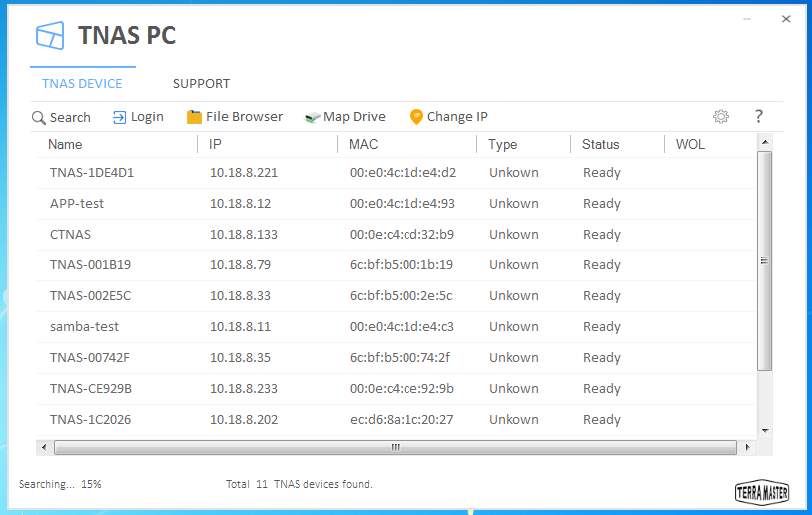
Task: Click the Map Drive icon
Action: pyautogui.click(x=312, y=117)
